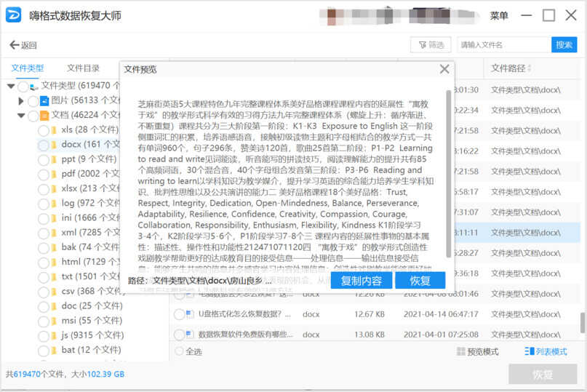
Task: Check the ppt file type checkbox
Action: (44, 160)
